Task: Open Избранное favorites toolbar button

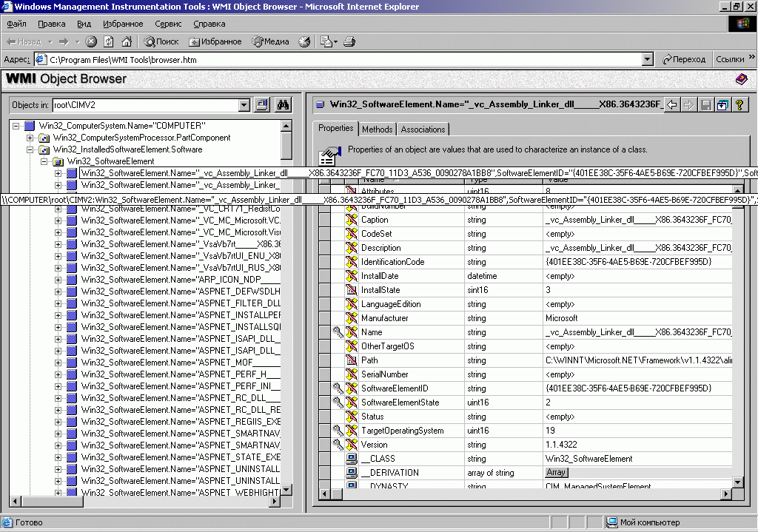Action: (215, 41)
